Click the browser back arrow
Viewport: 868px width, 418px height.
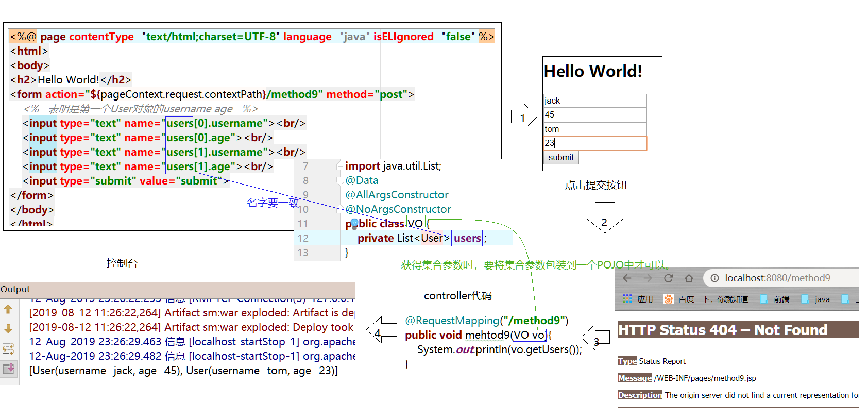point(627,278)
